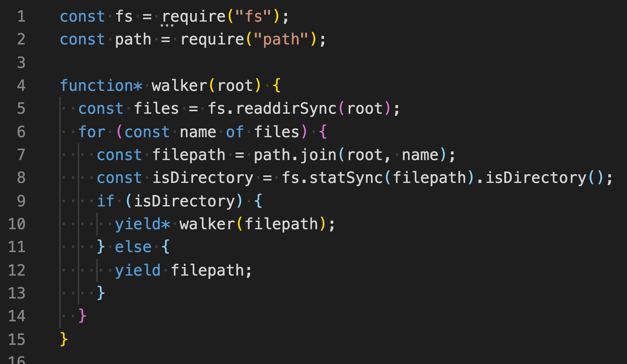Click the "path" string literal on line 2

coord(281,40)
